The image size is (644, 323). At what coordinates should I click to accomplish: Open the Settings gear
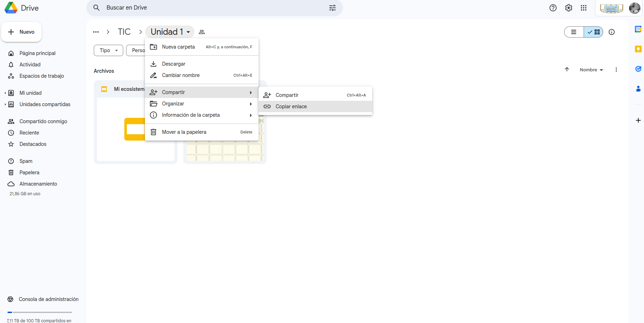click(x=568, y=8)
